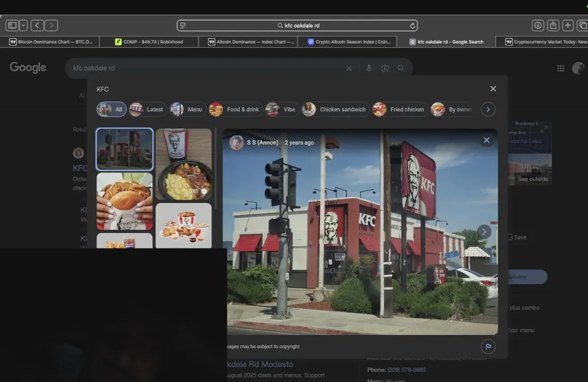Show the tab overview button
Image resolution: width=588 pixels, height=382 pixels.
[x=582, y=25]
